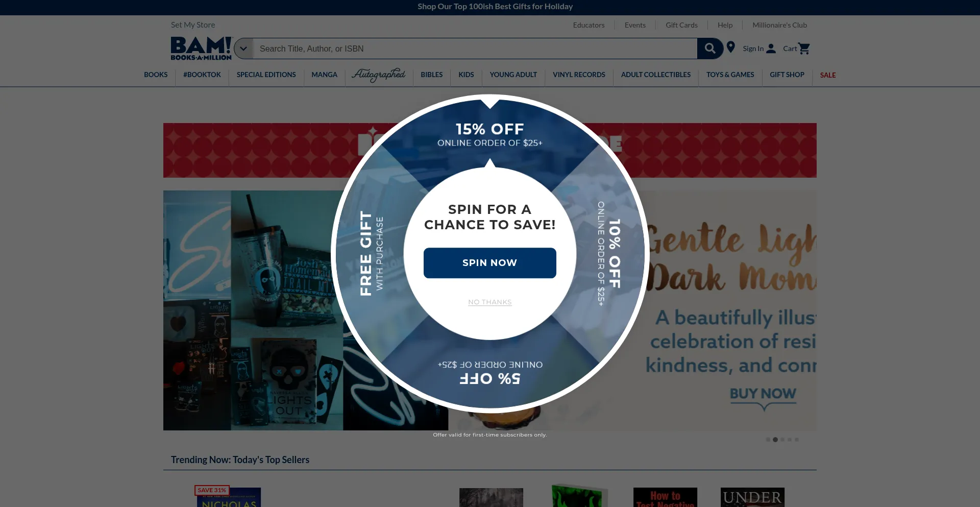Image resolution: width=980 pixels, height=507 pixels.
Task: Click the top holiday gifts banner
Action: point(495,7)
